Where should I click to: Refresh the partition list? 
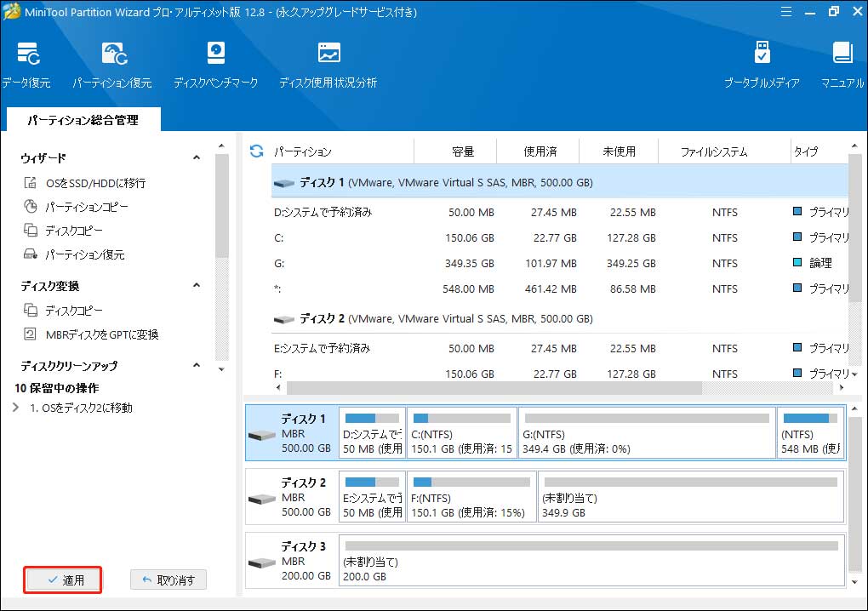[x=255, y=151]
